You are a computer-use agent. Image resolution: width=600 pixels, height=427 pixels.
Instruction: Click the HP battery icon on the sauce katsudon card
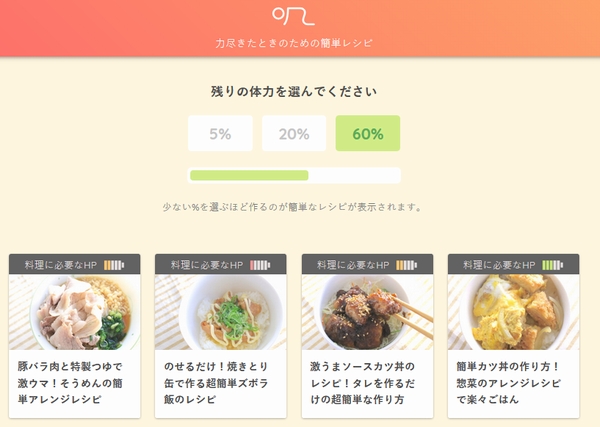coord(406,265)
